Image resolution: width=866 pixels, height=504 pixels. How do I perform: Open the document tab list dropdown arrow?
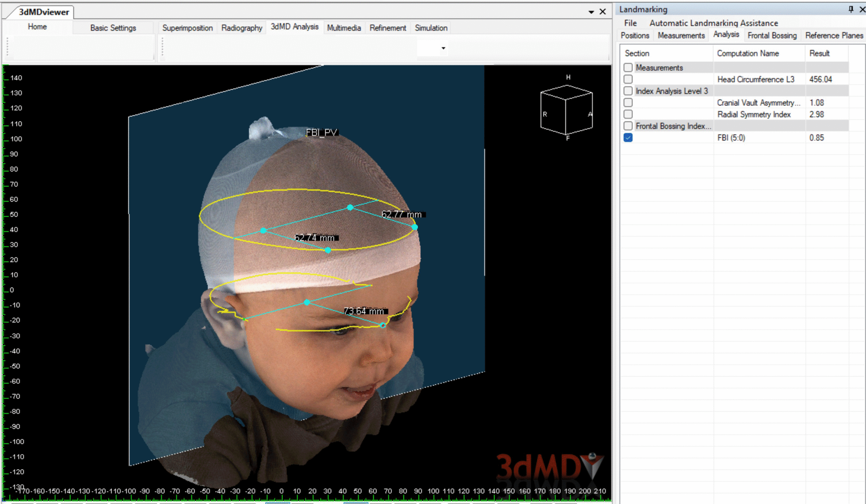pyautogui.click(x=591, y=12)
